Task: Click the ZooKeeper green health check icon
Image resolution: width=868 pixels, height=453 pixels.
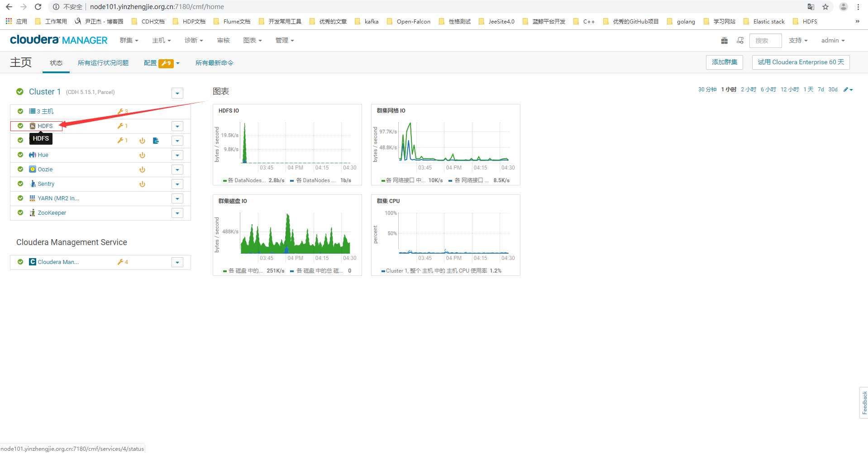Action: pos(20,212)
